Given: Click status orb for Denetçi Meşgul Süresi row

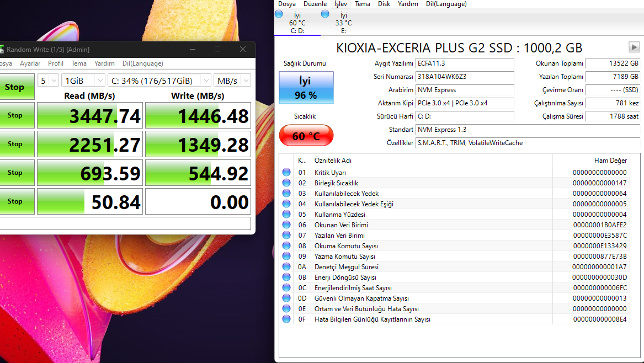Looking at the screenshot, I should (286, 267).
